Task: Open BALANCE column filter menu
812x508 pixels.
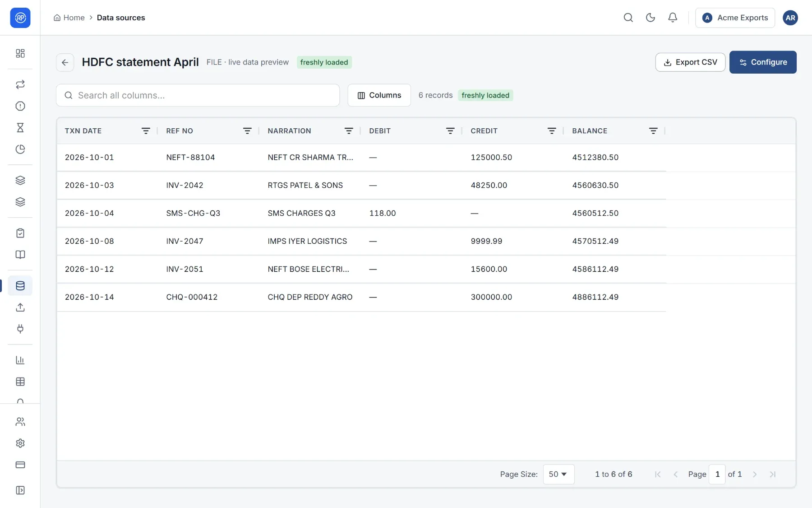Action: tap(653, 131)
